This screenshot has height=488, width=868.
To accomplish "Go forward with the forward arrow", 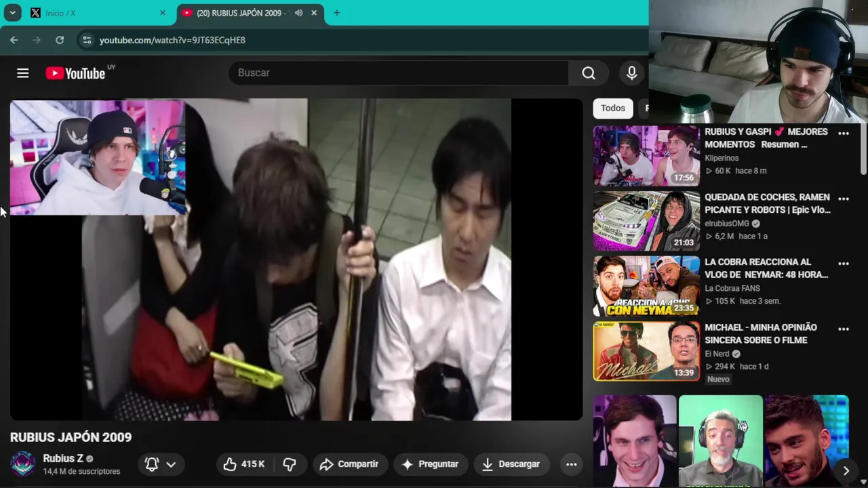I will click(37, 40).
